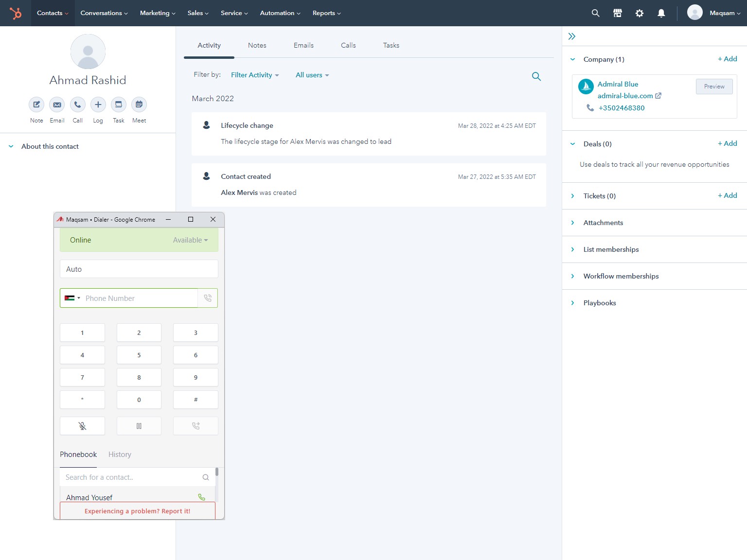The width and height of the screenshot is (747, 560).
Task: Click the Note icon under Ahmad Rashid
Action: coord(36,105)
